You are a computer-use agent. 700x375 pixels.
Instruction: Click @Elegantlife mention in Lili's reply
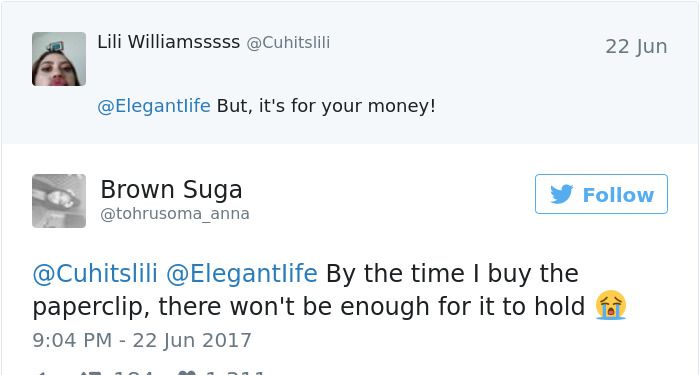154,106
